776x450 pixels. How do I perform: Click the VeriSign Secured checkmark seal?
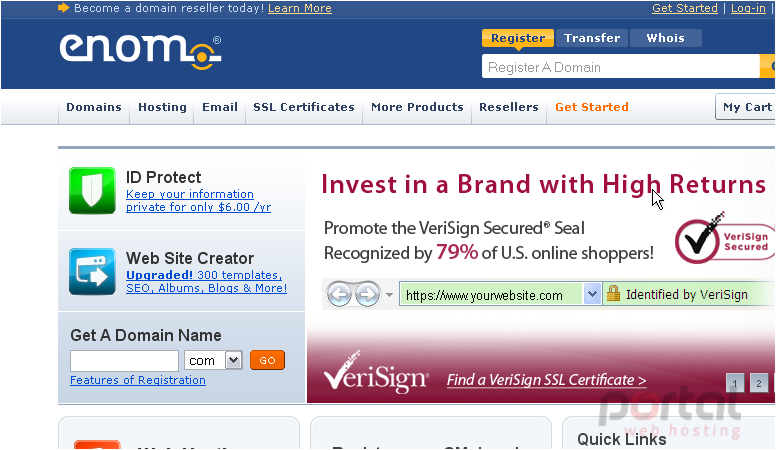click(724, 239)
